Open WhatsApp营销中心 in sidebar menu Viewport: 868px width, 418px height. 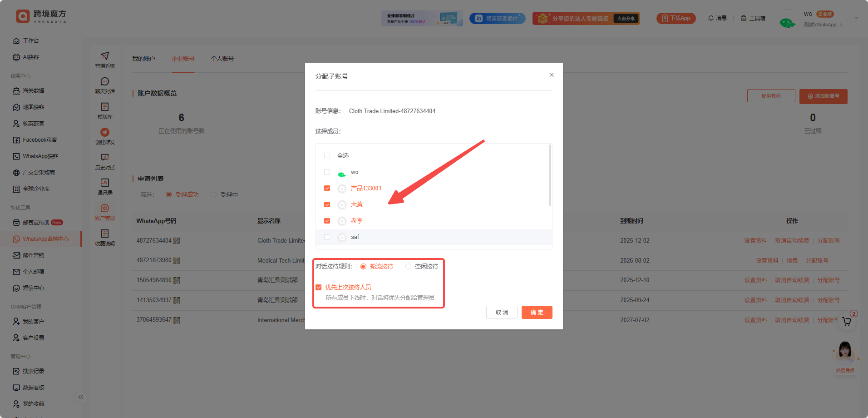[x=45, y=239]
